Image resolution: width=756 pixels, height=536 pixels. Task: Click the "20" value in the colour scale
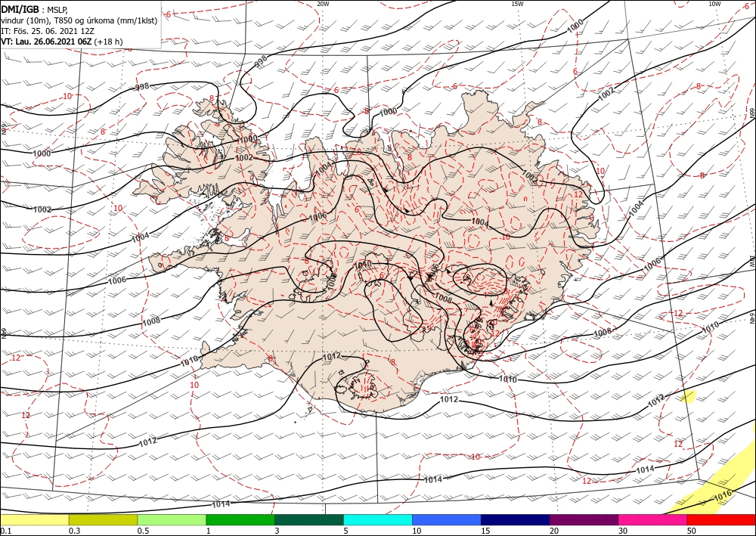[x=553, y=531]
